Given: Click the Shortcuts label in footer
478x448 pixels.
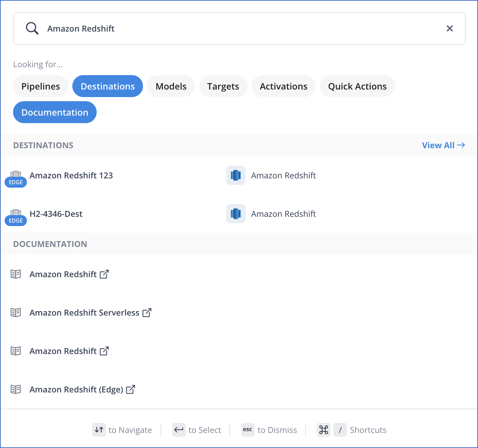Looking at the screenshot, I should click(368, 430).
